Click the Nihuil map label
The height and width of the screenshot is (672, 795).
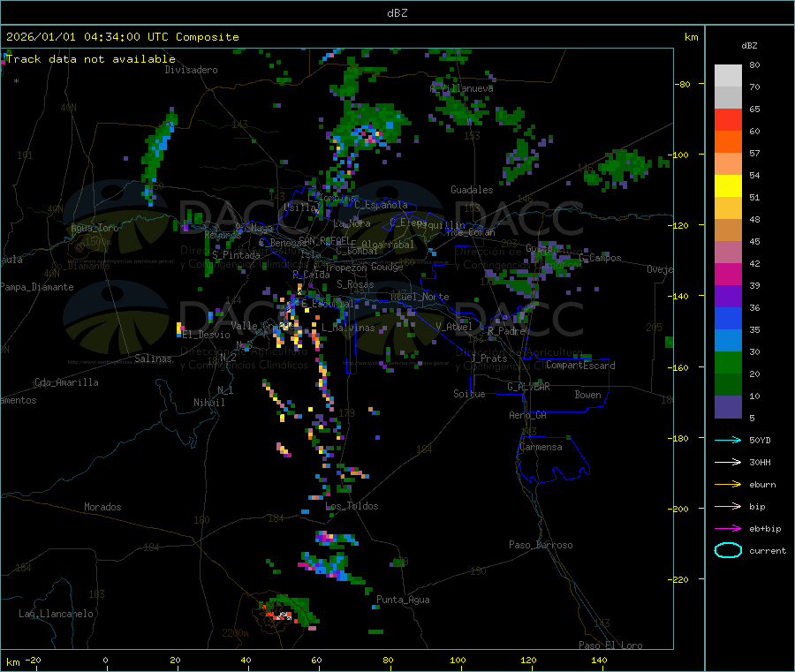point(209,403)
